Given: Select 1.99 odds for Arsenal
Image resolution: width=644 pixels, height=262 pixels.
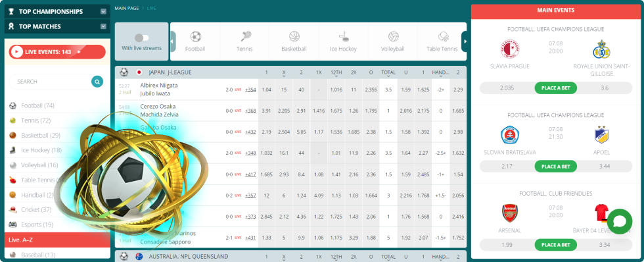Looking at the screenshot, I should point(507,245).
